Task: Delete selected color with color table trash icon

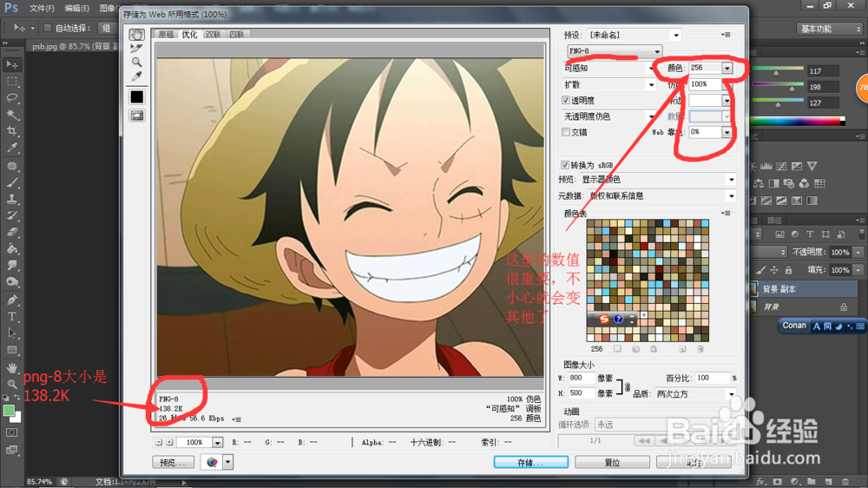Action: (700, 349)
